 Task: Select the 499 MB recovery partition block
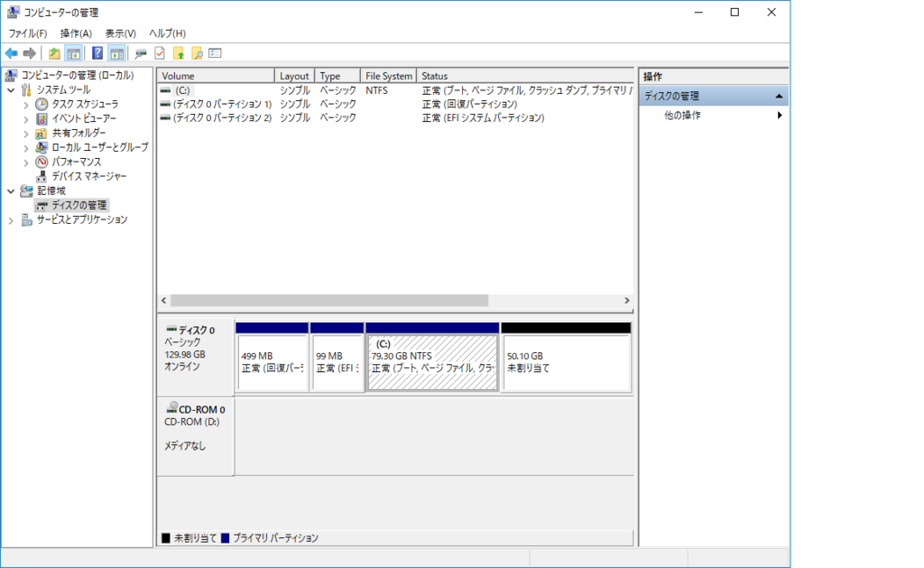272,357
